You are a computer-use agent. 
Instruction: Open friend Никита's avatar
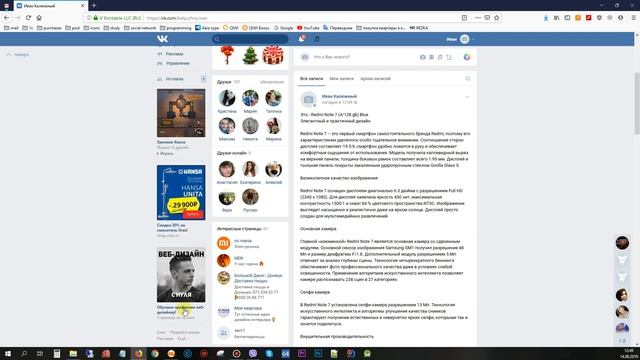coord(250,126)
